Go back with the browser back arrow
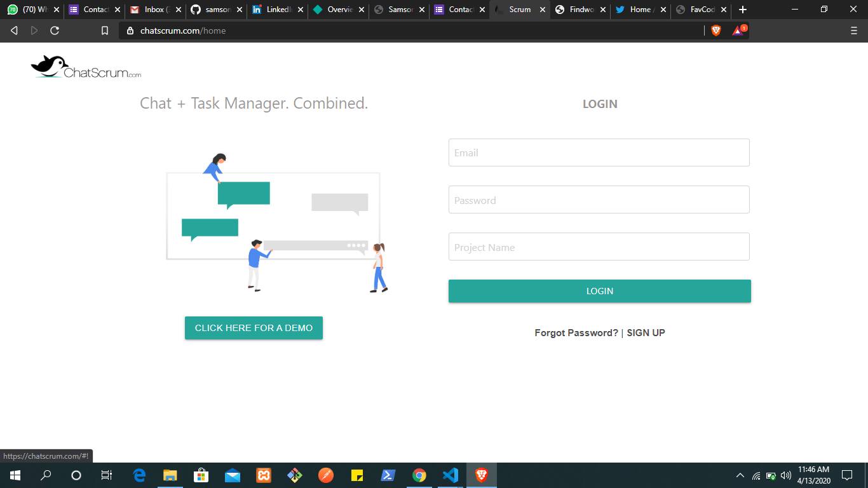This screenshot has width=868, height=488. (14, 30)
